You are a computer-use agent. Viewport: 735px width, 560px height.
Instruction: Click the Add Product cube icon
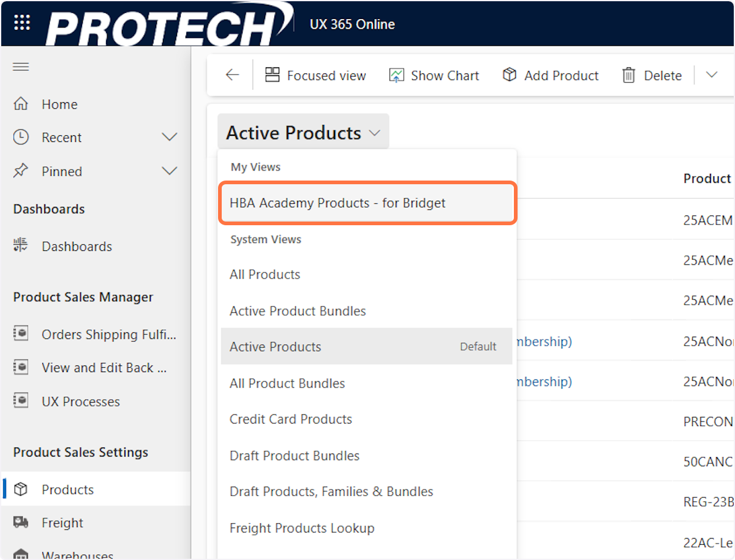510,75
